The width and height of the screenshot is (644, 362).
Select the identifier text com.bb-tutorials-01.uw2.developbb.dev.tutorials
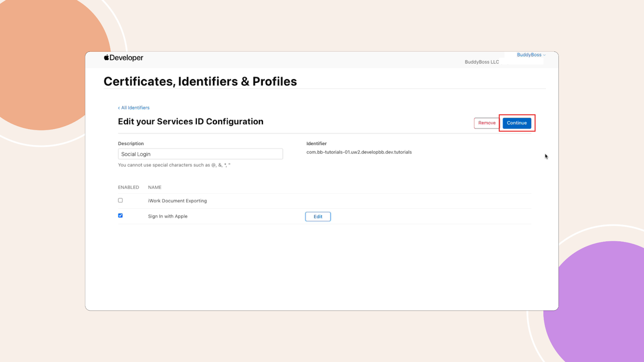coord(359,152)
